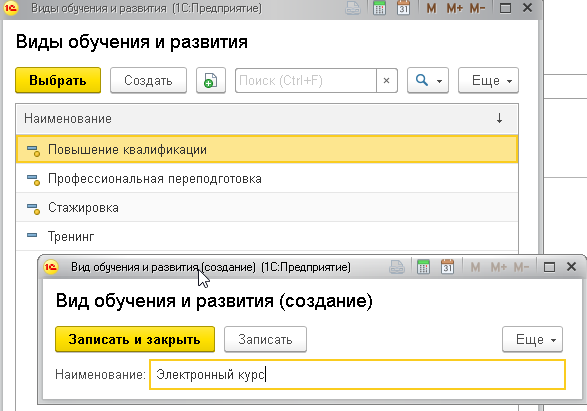
Task: Click Записать и закрыть
Action: pos(135,339)
